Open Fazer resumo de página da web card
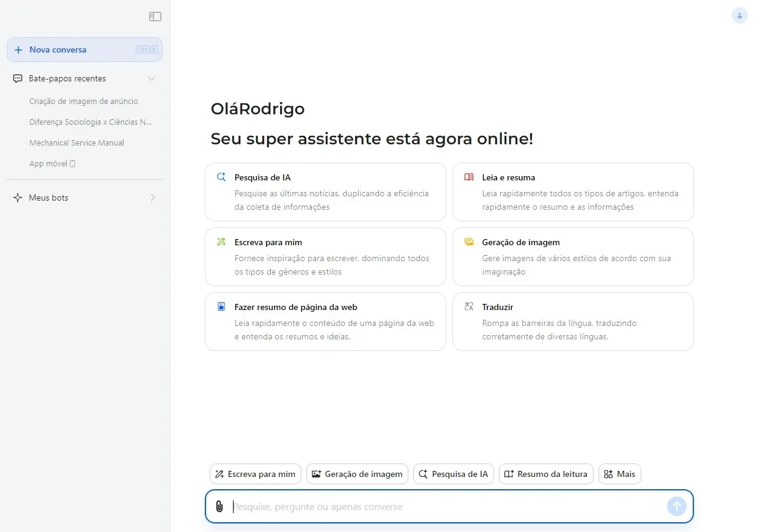The width and height of the screenshot is (760, 532). (325, 322)
